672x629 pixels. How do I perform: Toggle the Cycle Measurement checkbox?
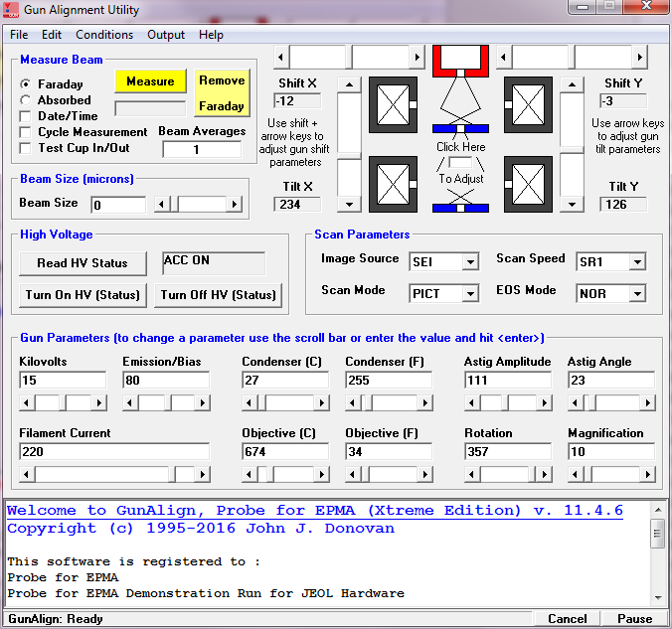26,132
